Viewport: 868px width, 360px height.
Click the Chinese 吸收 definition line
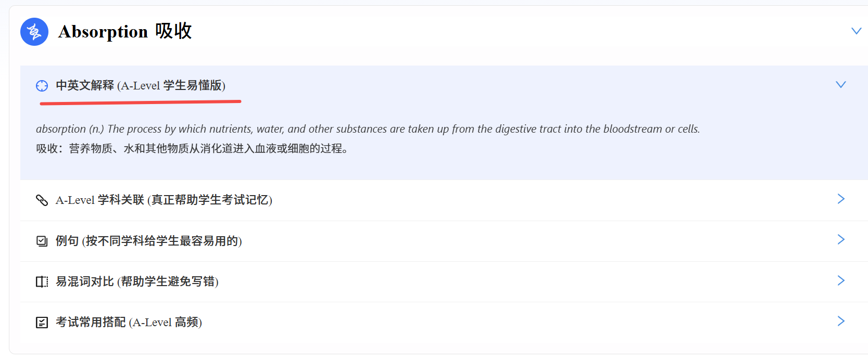(x=192, y=149)
